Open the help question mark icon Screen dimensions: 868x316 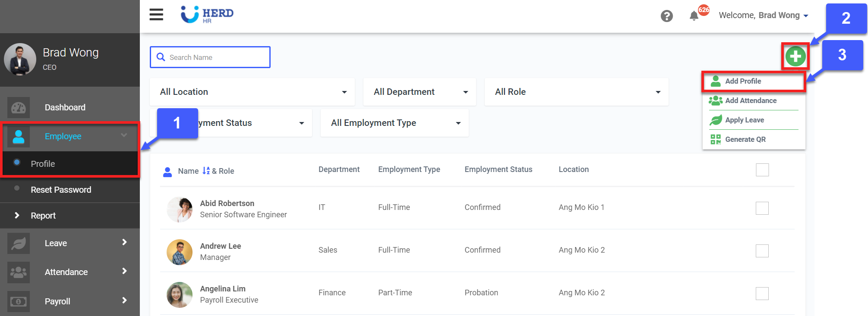[666, 16]
